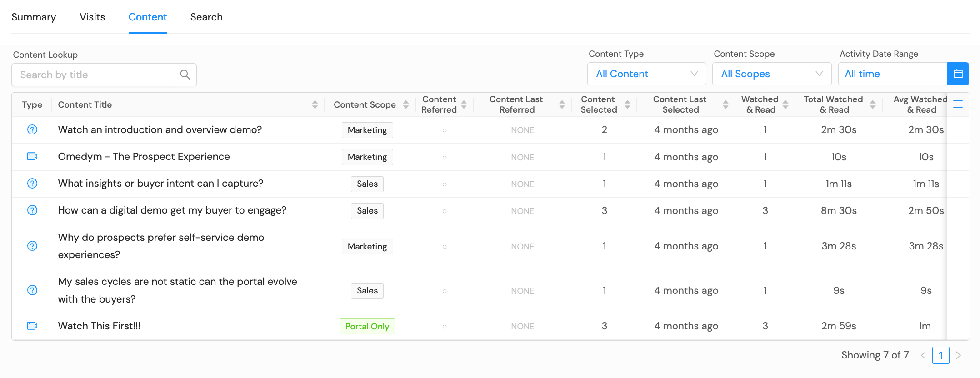Toggle Content Referred circle for introduction demo row
This screenshot has width=980, height=378.
[445, 130]
